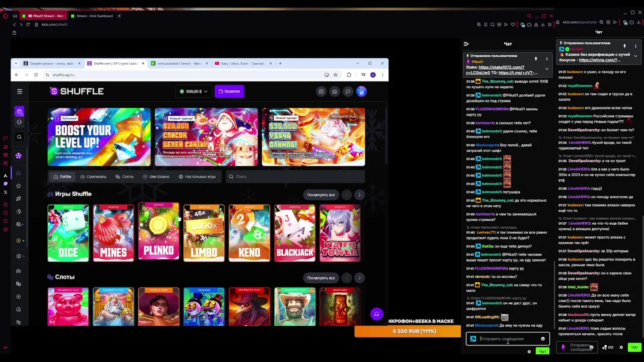
Task: Focus the Поиск game search field
Action: (x=295, y=176)
